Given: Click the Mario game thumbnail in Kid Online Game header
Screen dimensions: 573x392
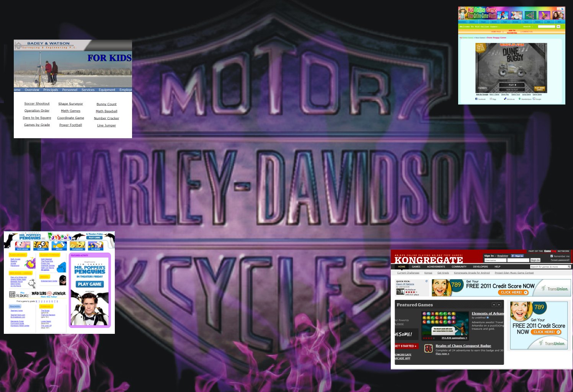Looking at the screenshot, I should tap(502, 15).
